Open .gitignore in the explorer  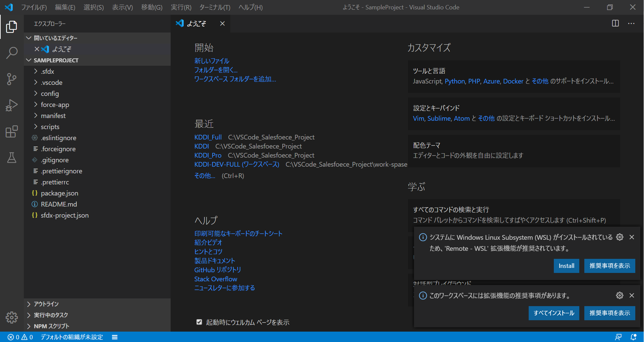97,160
